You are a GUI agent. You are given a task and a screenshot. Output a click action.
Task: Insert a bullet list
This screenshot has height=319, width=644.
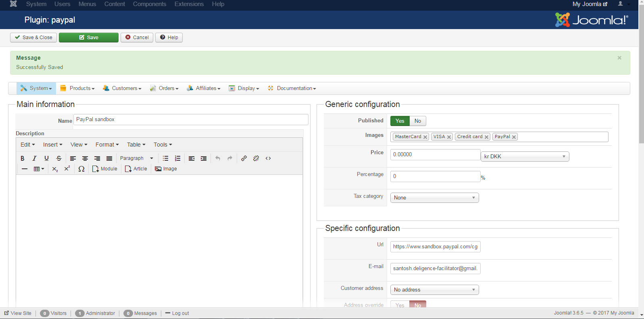pyautogui.click(x=165, y=158)
